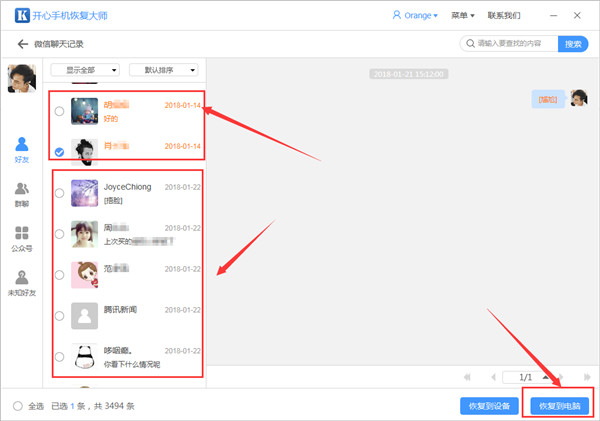This screenshot has width=600, height=421.
Task: Click the 恢复到电脑 button
Action: [x=561, y=406]
